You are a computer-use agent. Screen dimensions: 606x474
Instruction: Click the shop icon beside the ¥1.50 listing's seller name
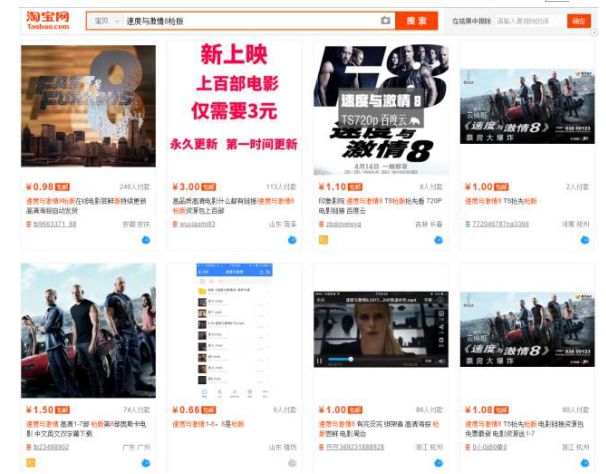point(28,447)
